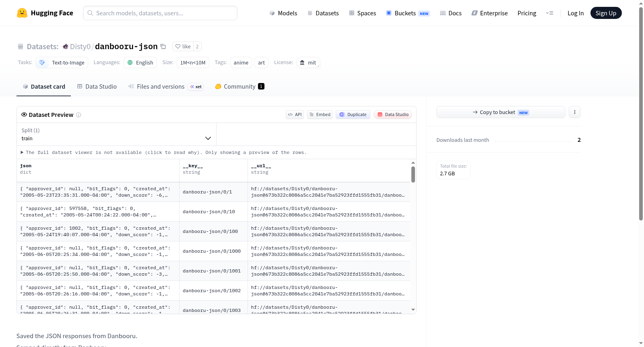Screen dimensions: 644x347
Task: Click the Duplicate button
Action: coord(353,114)
